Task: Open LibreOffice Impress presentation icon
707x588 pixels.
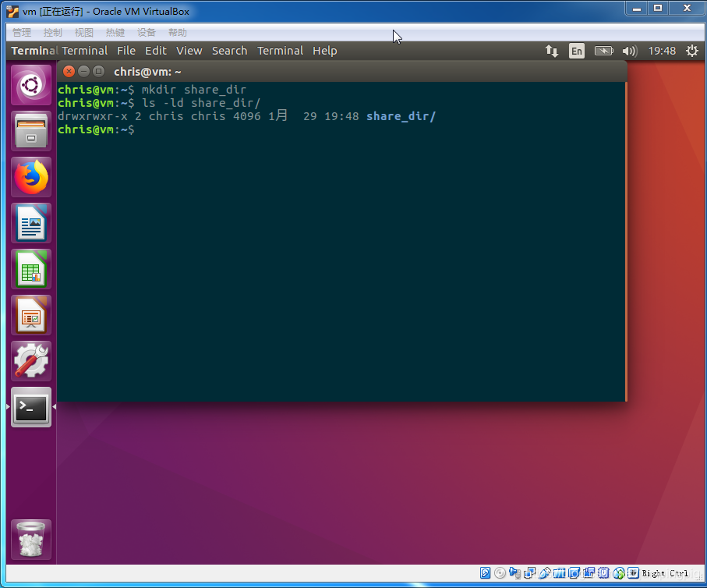Action: point(31,315)
